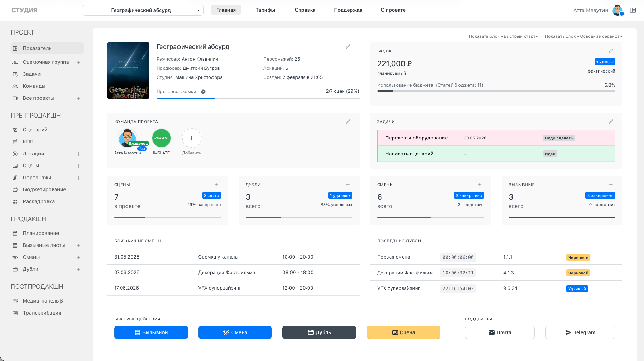The image size is (644, 361).
Task: Add shift plus next to sidebar Смены
Action: [x=79, y=257]
